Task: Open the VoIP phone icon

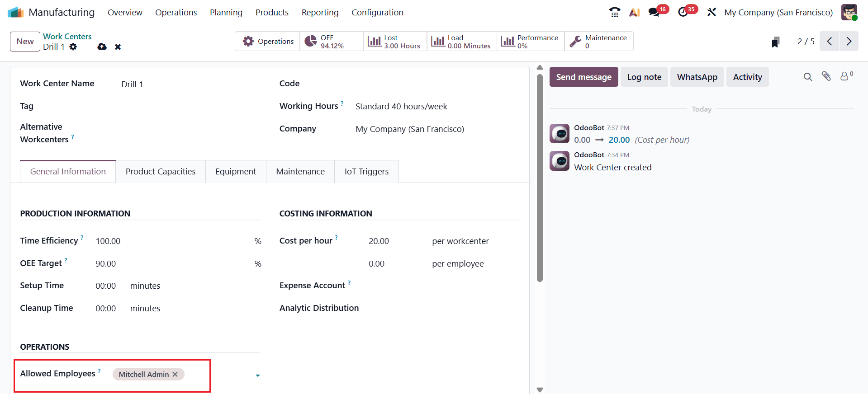Action: click(x=615, y=12)
